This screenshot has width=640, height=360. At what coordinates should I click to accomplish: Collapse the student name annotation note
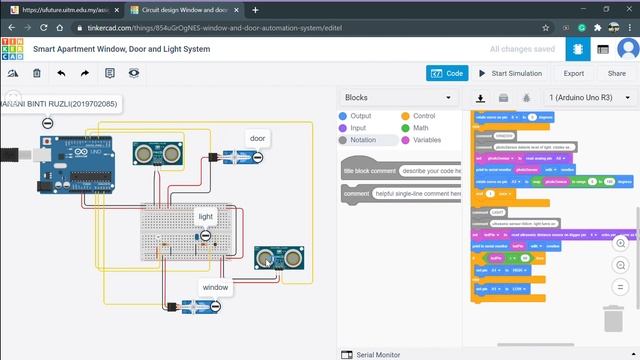48,123
